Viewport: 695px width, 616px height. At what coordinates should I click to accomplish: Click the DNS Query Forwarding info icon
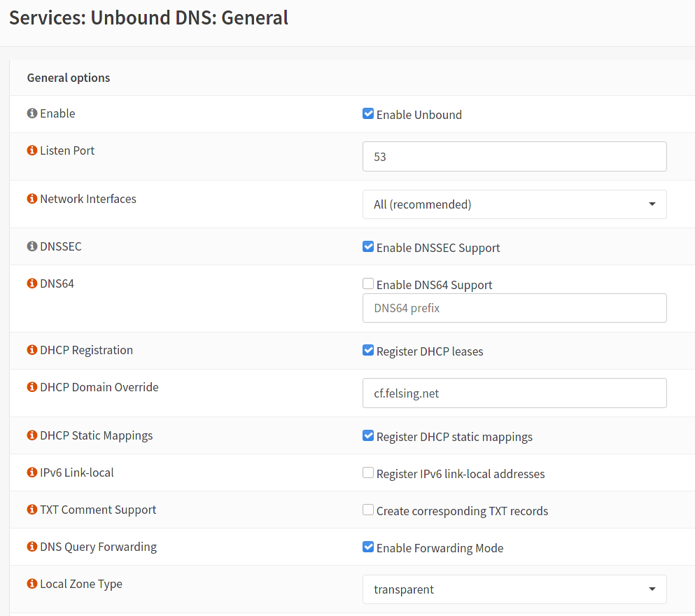[31, 546]
